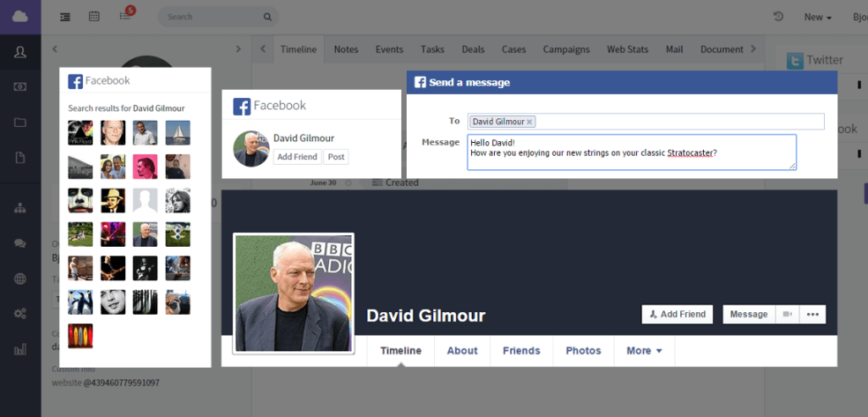Open settings gears icon in sidebar

click(x=19, y=314)
